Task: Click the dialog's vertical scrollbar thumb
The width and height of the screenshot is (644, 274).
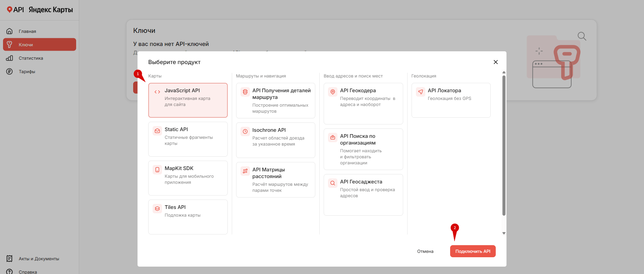Action: click(504, 146)
